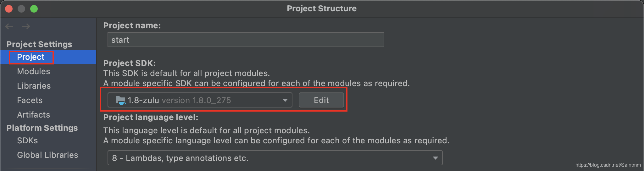Minimize the Project Structure window

click(21, 9)
